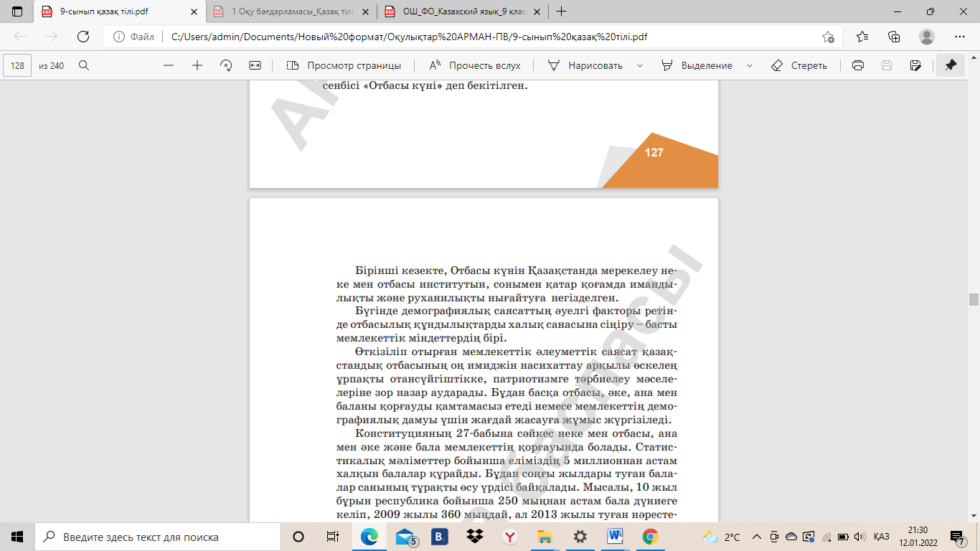Open Google Chrome from taskbar
The width and height of the screenshot is (980, 551).
coord(650,537)
